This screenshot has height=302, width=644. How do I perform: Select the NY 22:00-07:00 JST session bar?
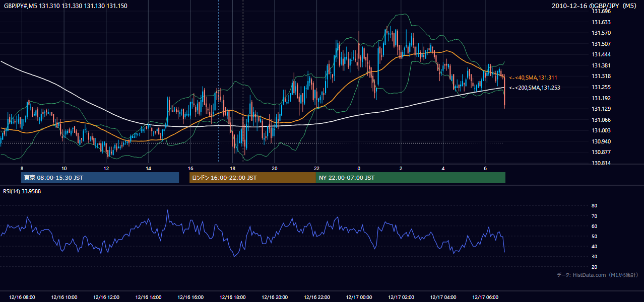coord(410,178)
